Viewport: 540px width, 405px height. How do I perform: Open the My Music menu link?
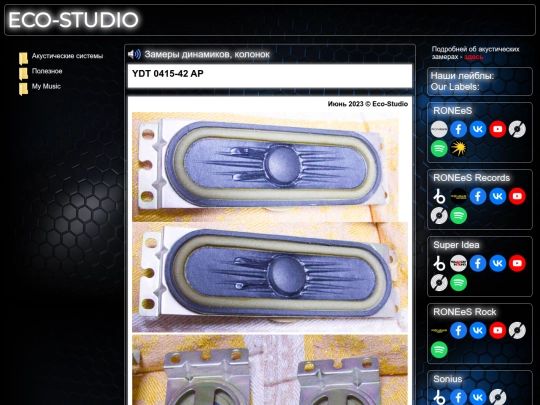pos(46,86)
